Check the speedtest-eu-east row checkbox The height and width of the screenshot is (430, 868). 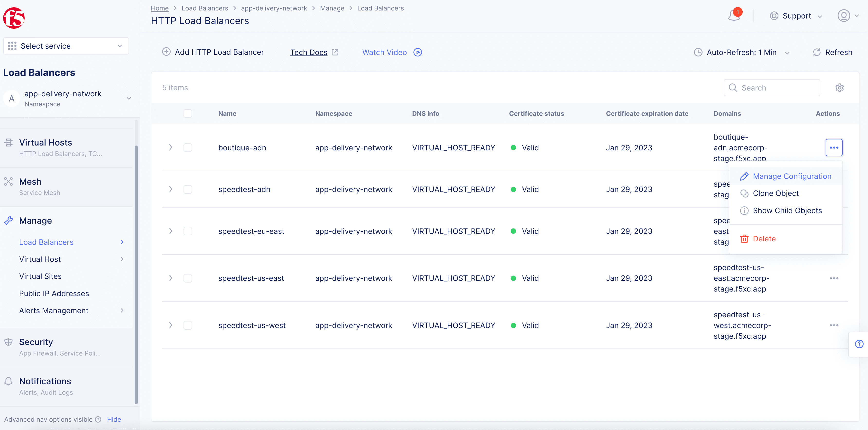point(188,231)
